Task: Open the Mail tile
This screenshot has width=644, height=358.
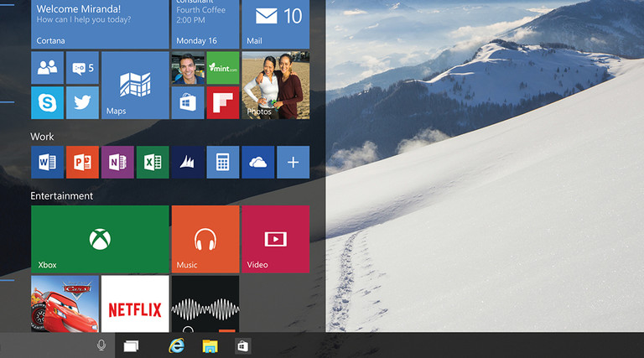Action: coord(276,24)
